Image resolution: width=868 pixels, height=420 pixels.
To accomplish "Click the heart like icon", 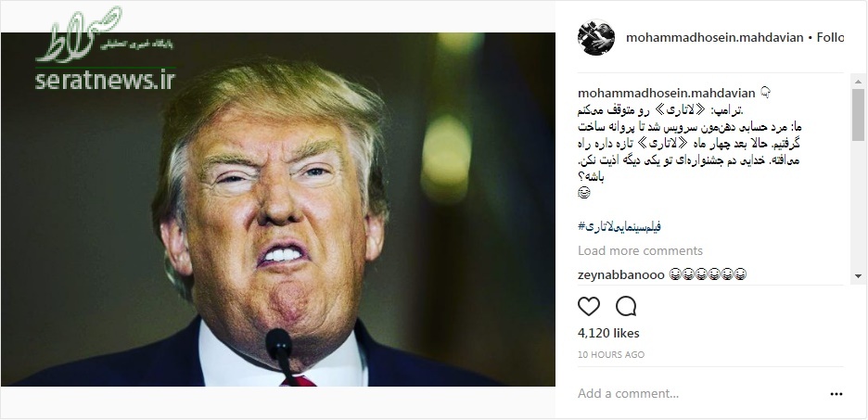I will (x=589, y=306).
